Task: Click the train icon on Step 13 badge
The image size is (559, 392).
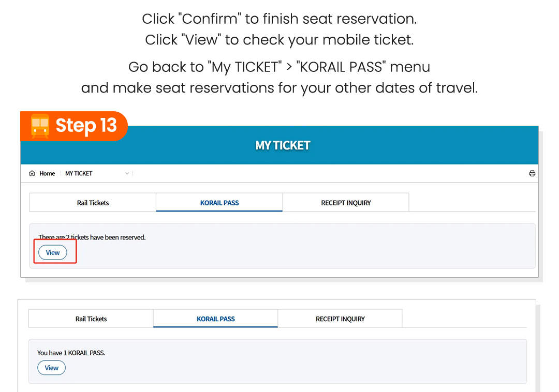Action: (40, 126)
